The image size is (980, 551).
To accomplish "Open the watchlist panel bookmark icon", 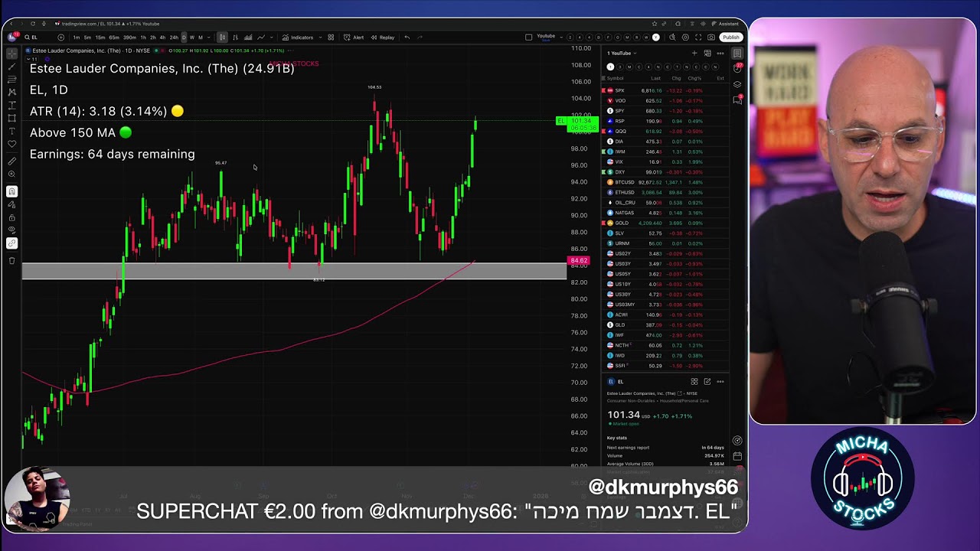I will pyautogui.click(x=737, y=54).
